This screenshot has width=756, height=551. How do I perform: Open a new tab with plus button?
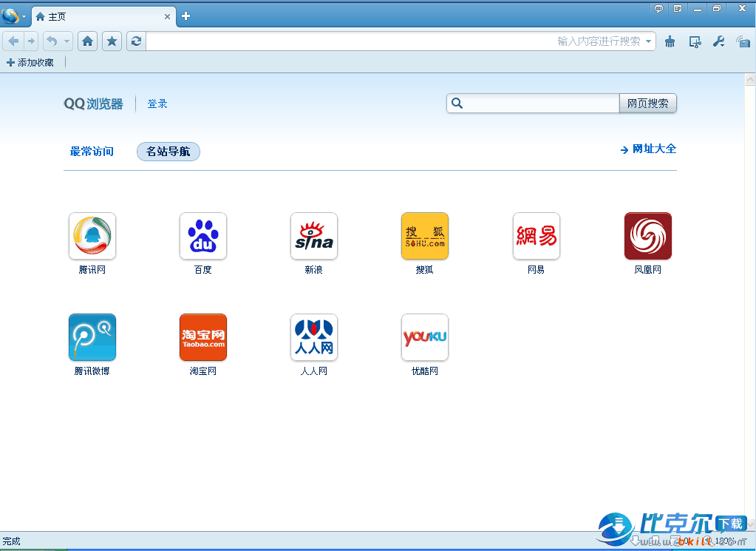[185, 16]
